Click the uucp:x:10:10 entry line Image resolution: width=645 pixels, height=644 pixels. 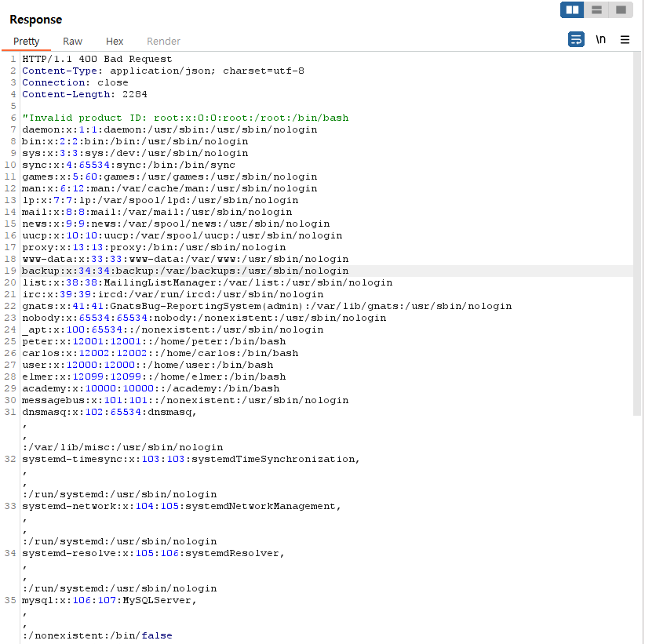182,235
